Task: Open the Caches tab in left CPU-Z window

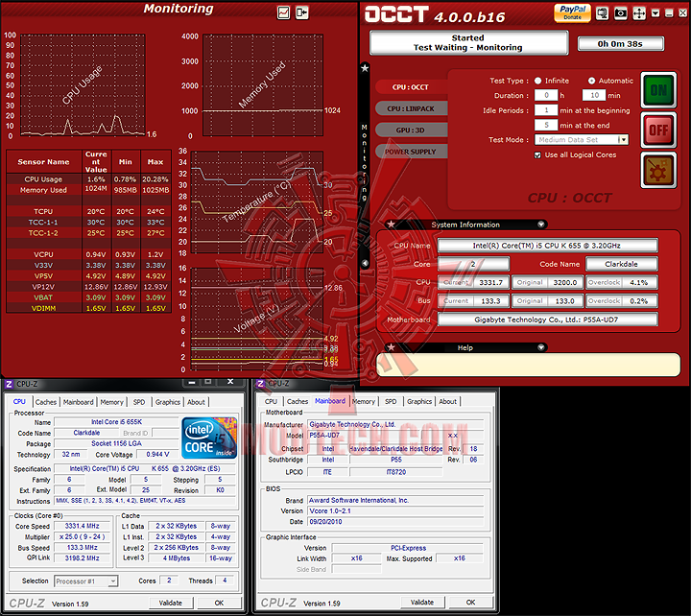Action: click(x=46, y=402)
